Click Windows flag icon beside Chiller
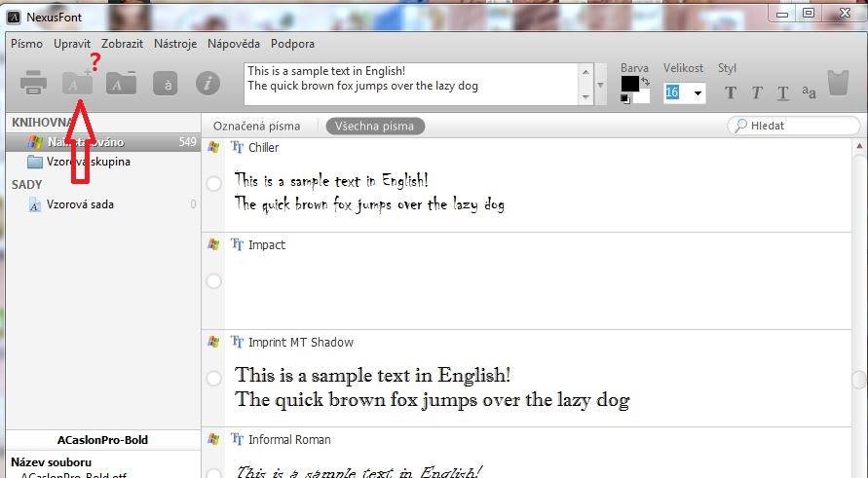The image size is (868, 478). coord(213,147)
